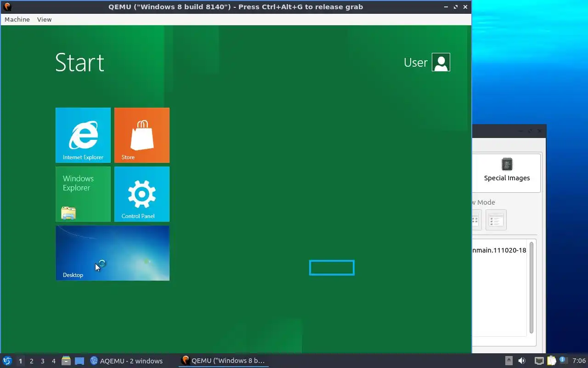Open the desktop start menu bird icon
Image resolution: width=588 pixels, height=368 pixels.
(7, 361)
